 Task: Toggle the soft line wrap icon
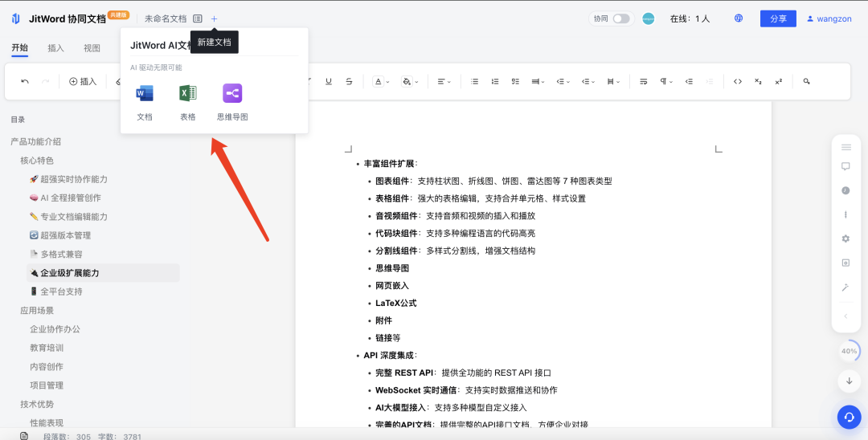pos(643,81)
